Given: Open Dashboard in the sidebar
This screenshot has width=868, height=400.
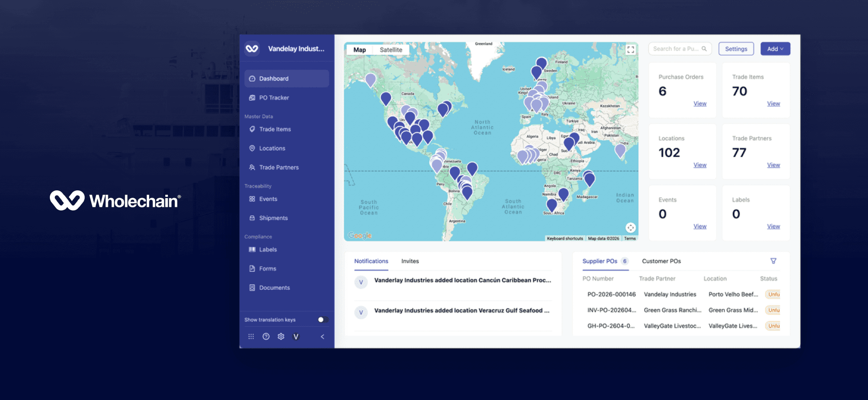Looking at the screenshot, I should click(x=287, y=79).
